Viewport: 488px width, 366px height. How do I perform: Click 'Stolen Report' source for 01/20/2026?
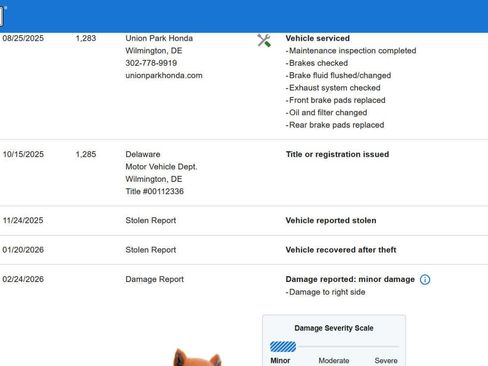click(151, 250)
